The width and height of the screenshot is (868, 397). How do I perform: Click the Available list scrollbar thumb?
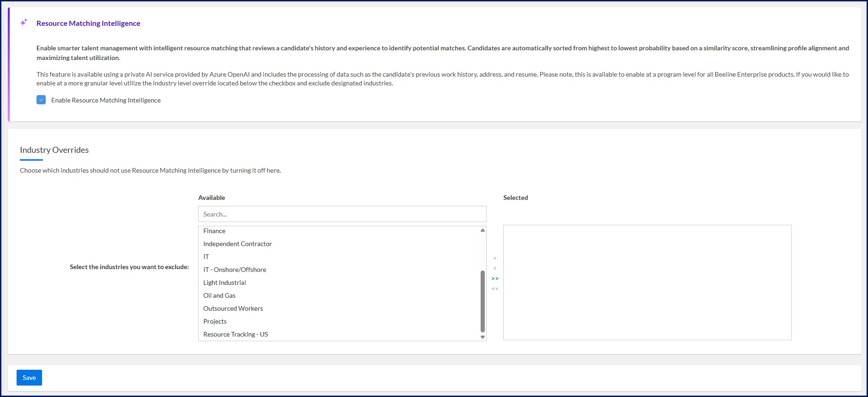[482, 301]
